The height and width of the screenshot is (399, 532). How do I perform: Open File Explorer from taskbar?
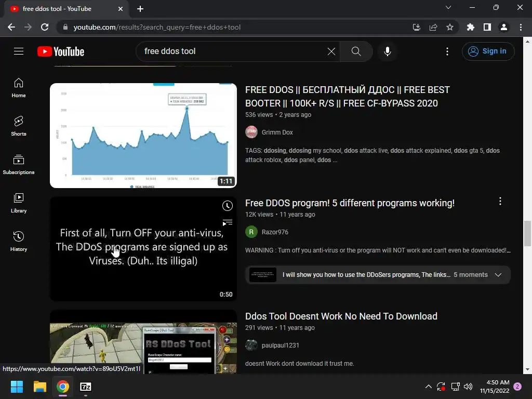[39, 387]
